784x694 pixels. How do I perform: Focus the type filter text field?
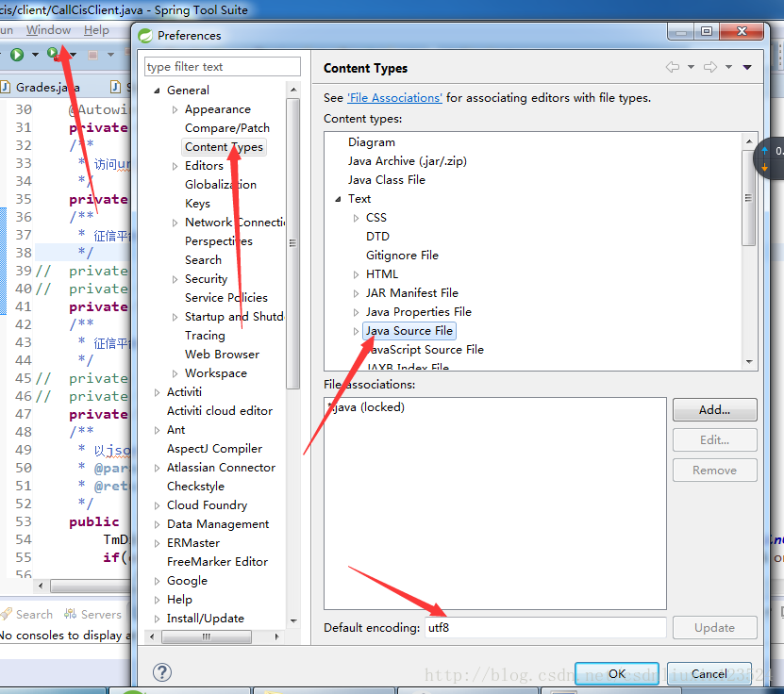click(x=223, y=66)
